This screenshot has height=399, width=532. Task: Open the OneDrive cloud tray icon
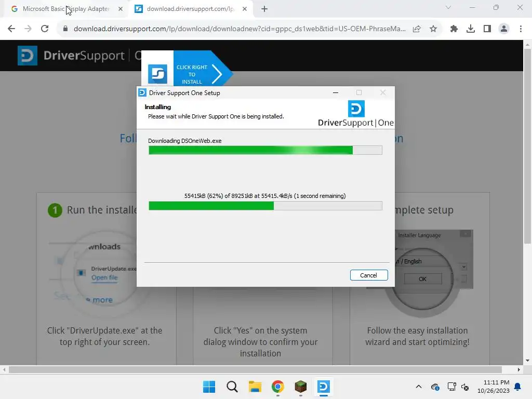435,387
